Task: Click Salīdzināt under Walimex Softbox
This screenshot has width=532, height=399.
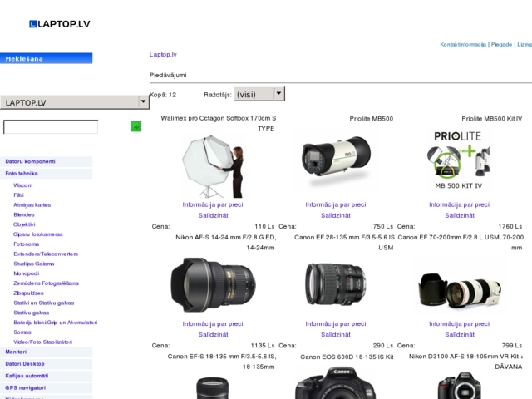Action: (213, 215)
